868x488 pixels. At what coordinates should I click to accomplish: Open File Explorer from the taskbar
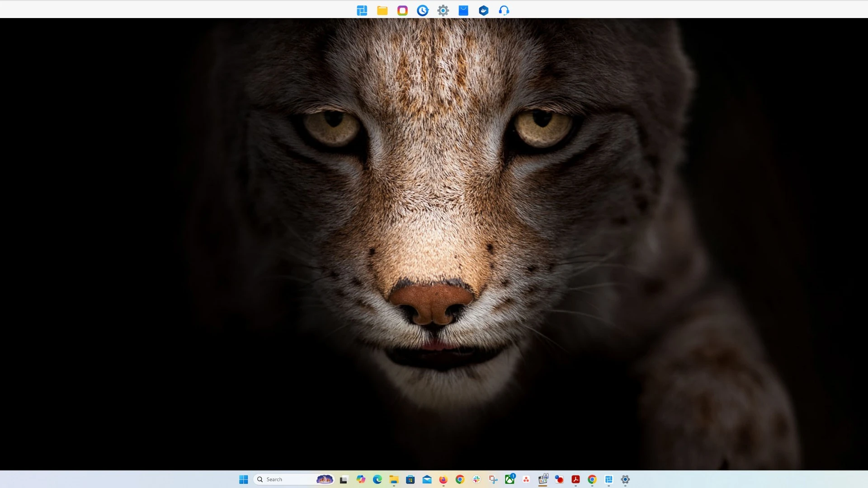[394, 479]
